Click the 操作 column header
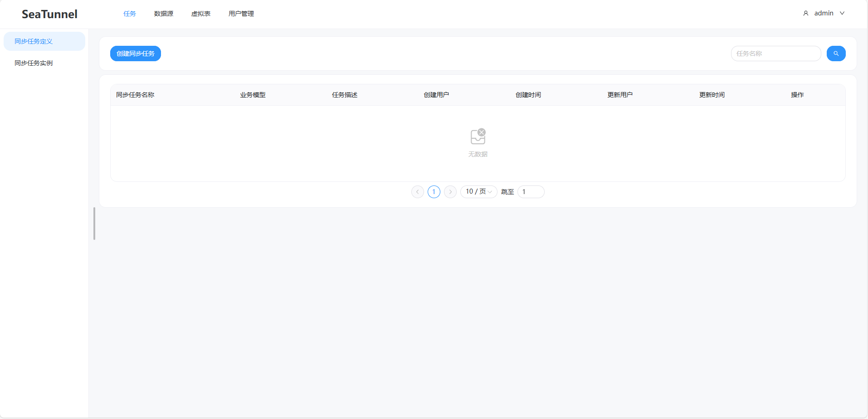868x419 pixels. pyautogui.click(x=797, y=95)
